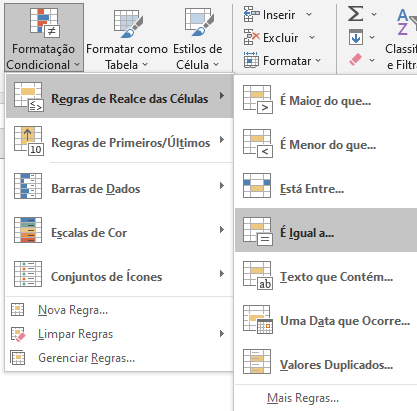This screenshot has width=417, height=411.
Task: Open the Formatação Condicional button
Action: pos(44,38)
